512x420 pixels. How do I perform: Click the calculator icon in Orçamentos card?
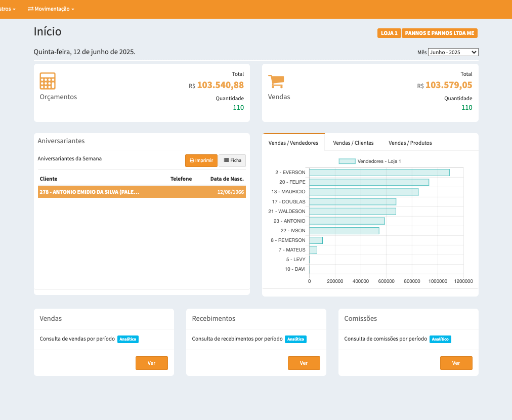[x=48, y=81]
